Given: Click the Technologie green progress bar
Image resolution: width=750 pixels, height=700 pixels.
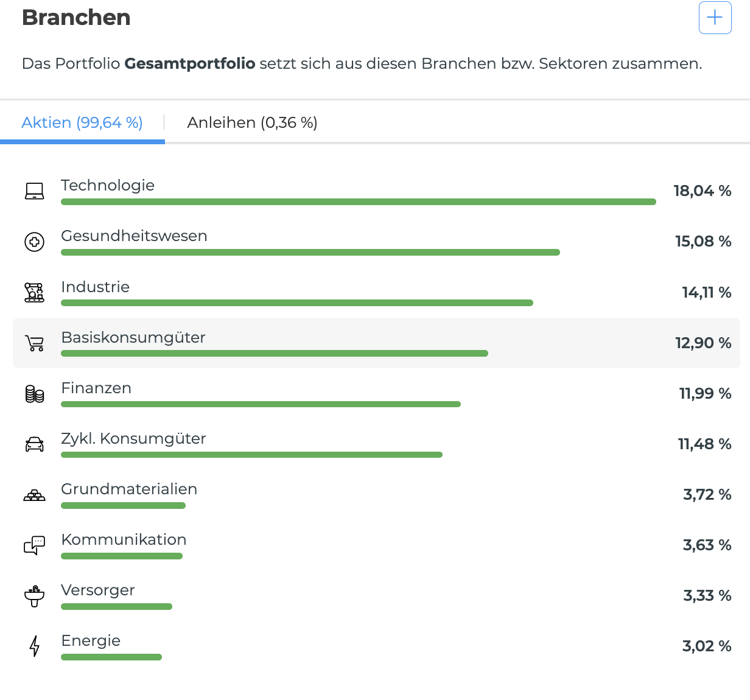Looking at the screenshot, I should tap(358, 202).
